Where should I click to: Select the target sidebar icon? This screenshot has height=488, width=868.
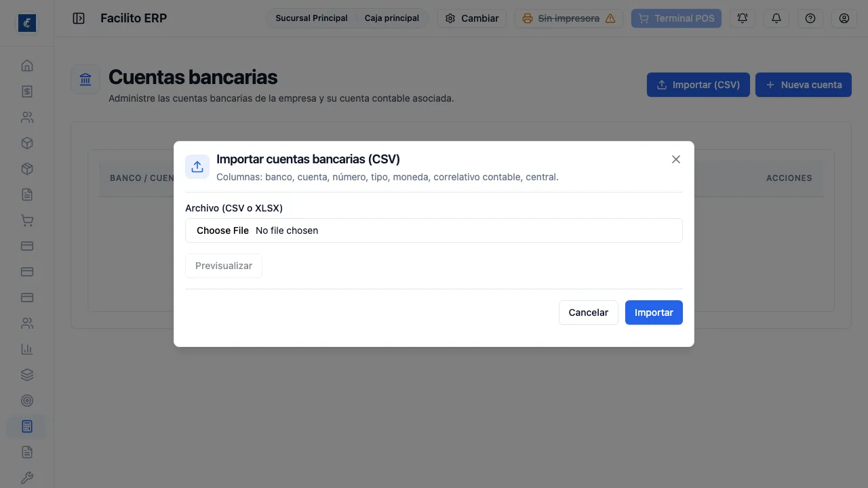point(27,401)
